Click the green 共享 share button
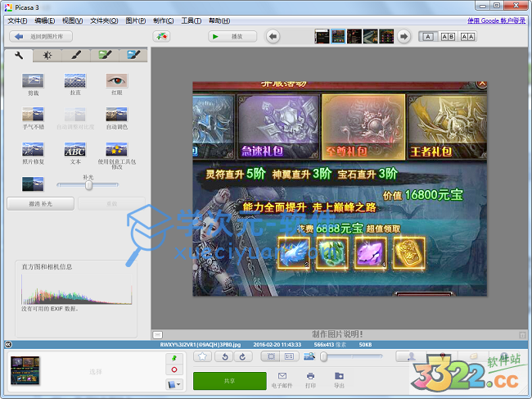Screen dimensions: 532x399 point(230,381)
